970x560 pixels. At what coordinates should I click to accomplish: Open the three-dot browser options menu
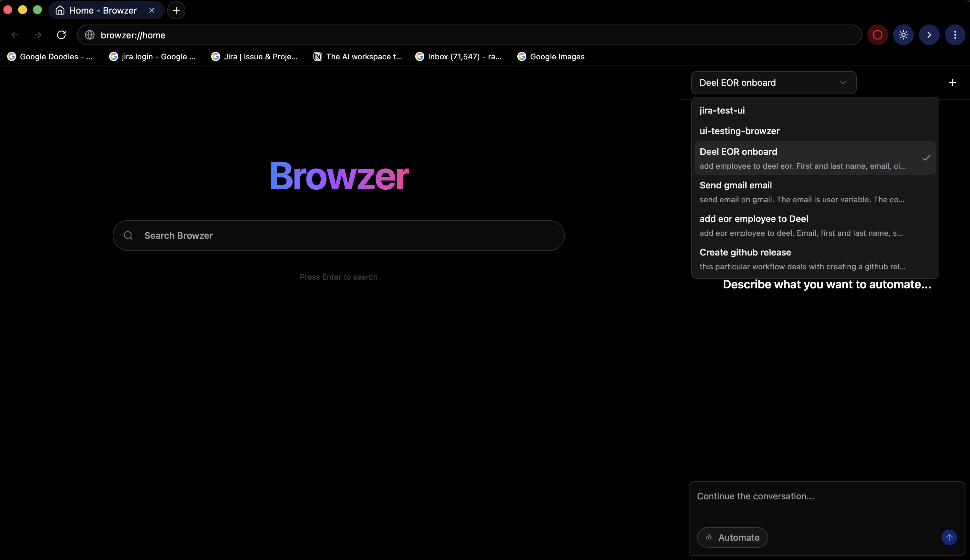[x=955, y=35]
